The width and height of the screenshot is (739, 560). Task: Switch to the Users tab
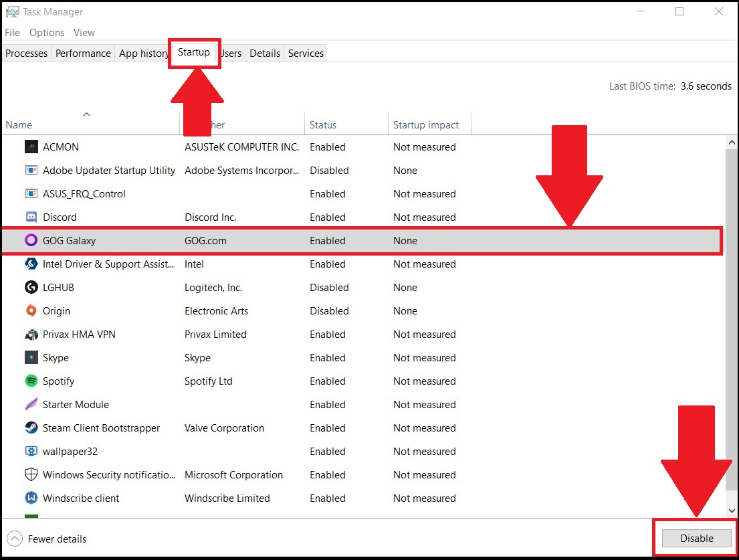231,54
